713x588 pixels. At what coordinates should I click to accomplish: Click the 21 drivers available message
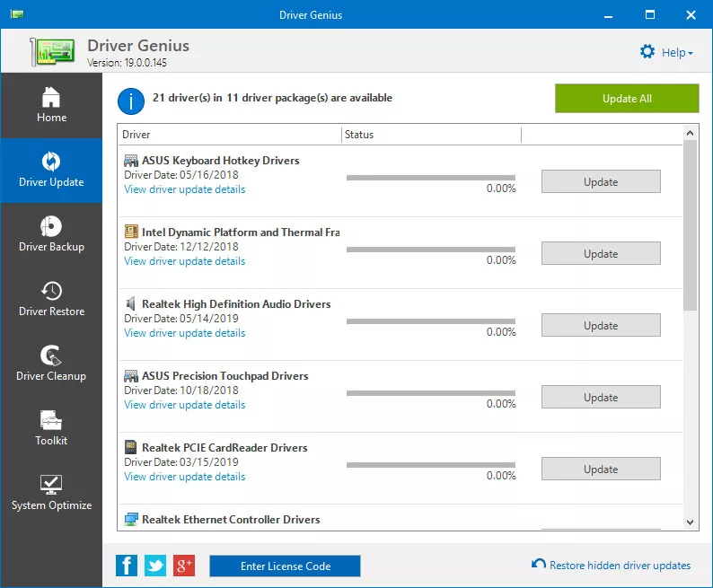tap(272, 98)
